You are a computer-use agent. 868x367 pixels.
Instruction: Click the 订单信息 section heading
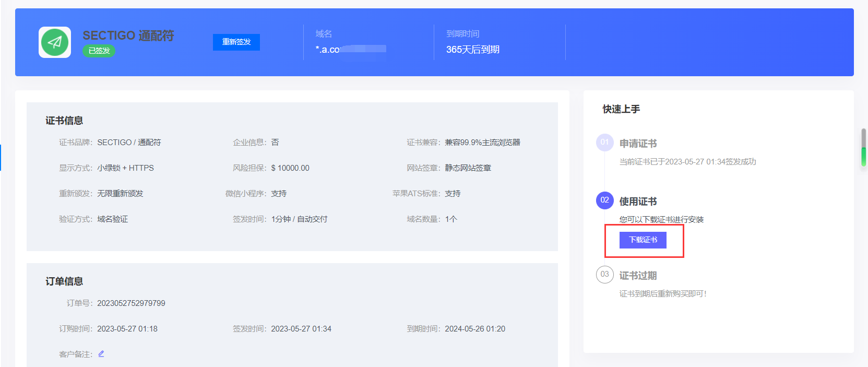tap(64, 281)
